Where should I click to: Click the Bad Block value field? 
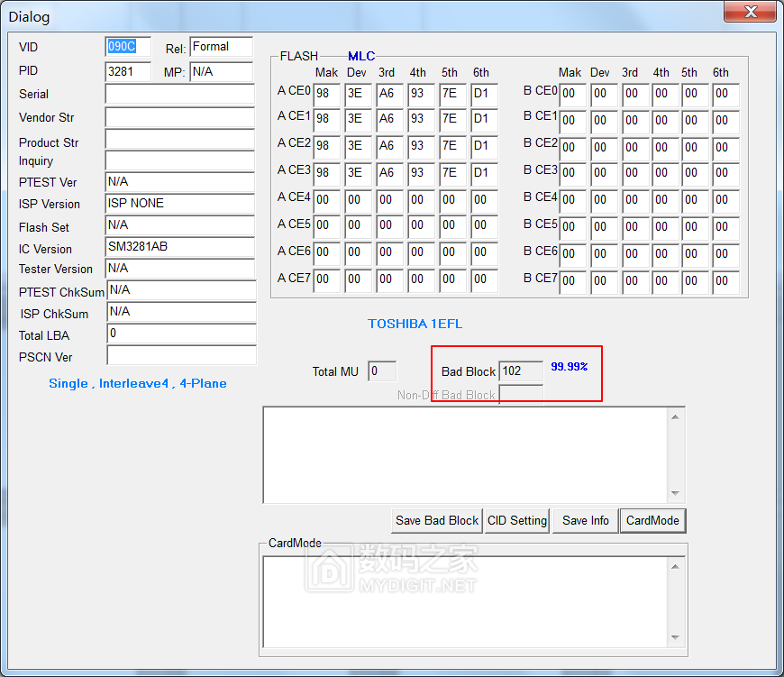[x=520, y=371]
